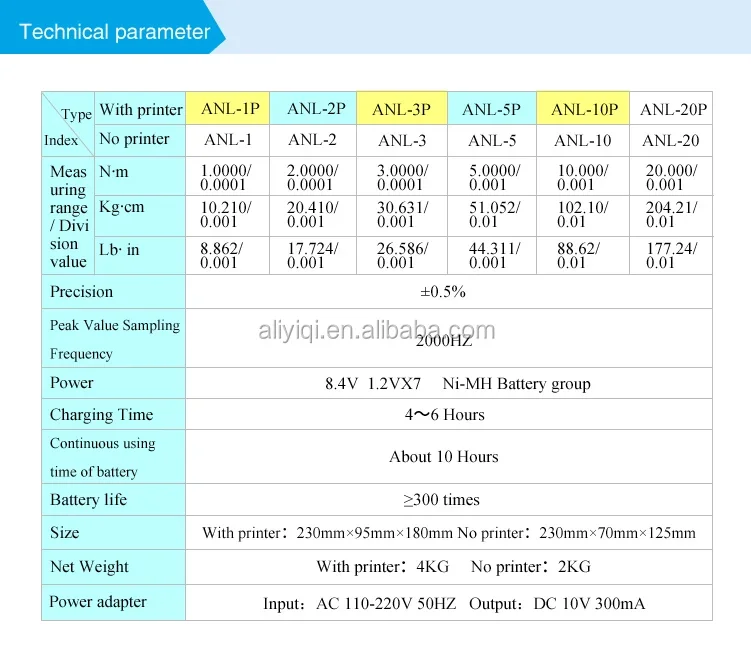Click the ANL-10 no-printer model cell
This screenshot has height=662, width=751.
(x=583, y=140)
